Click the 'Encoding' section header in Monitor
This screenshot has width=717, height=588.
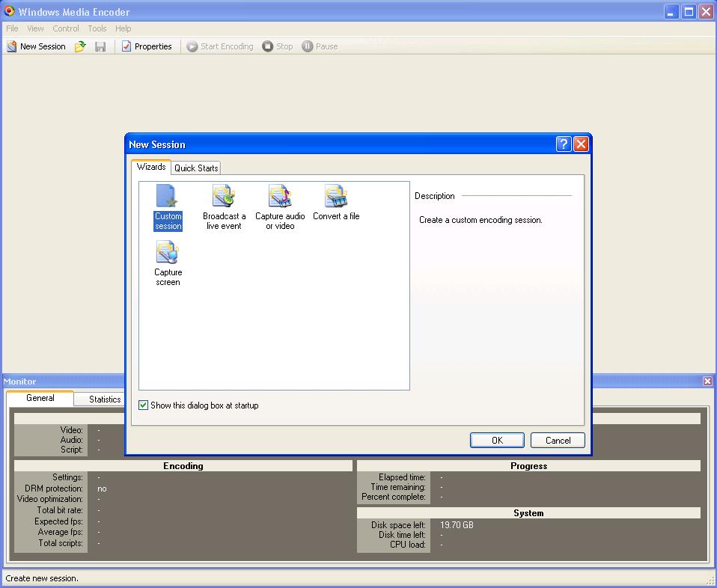click(183, 465)
